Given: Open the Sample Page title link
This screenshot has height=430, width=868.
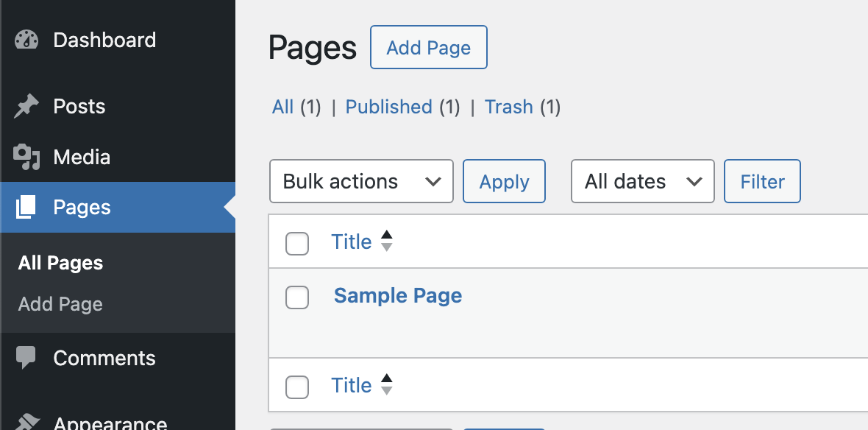Looking at the screenshot, I should [398, 295].
